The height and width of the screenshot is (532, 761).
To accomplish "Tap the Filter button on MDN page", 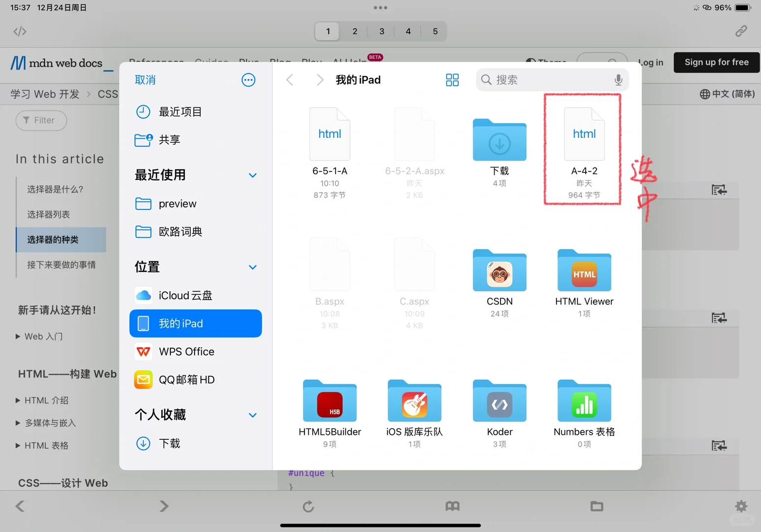I will click(41, 120).
